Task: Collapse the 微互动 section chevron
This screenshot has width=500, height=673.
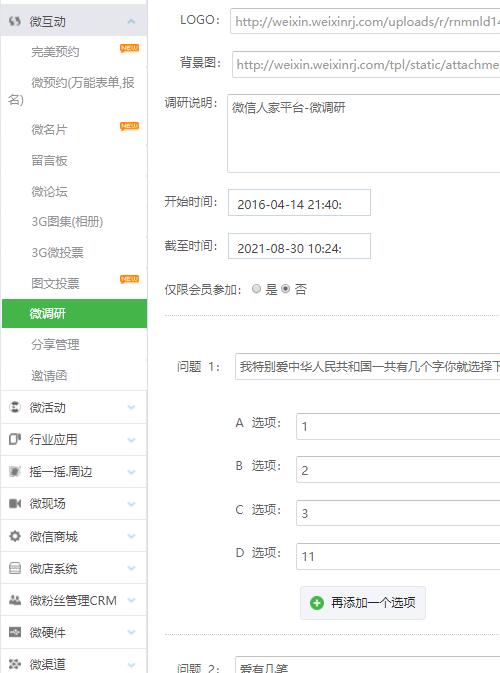Action: click(131, 21)
